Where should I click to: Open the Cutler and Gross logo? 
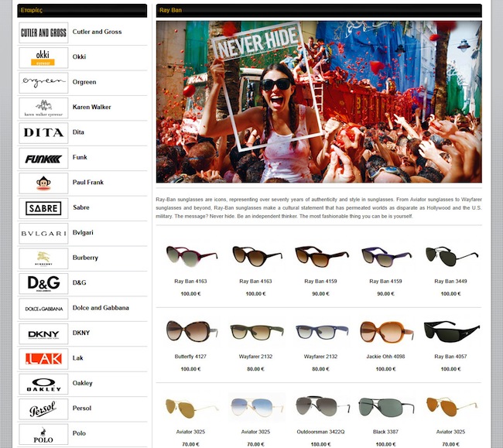(x=43, y=32)
